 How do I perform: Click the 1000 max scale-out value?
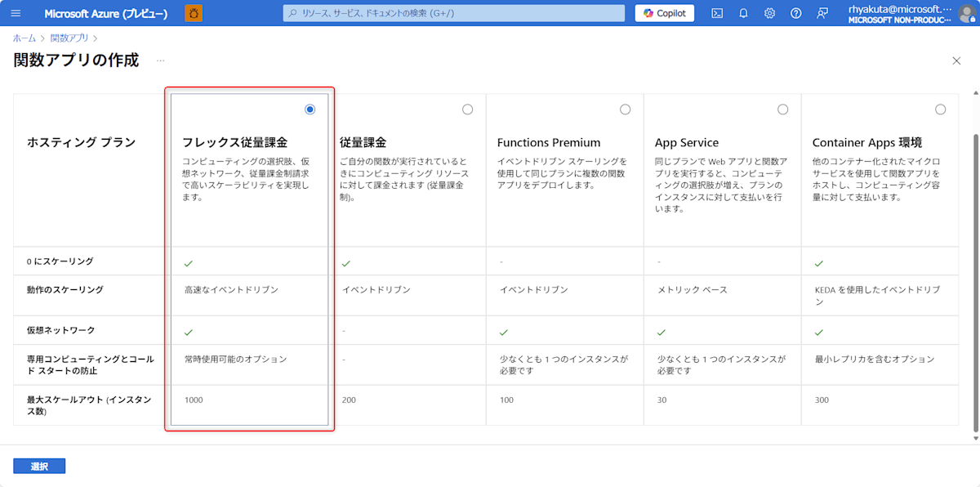tap(194, 400)
